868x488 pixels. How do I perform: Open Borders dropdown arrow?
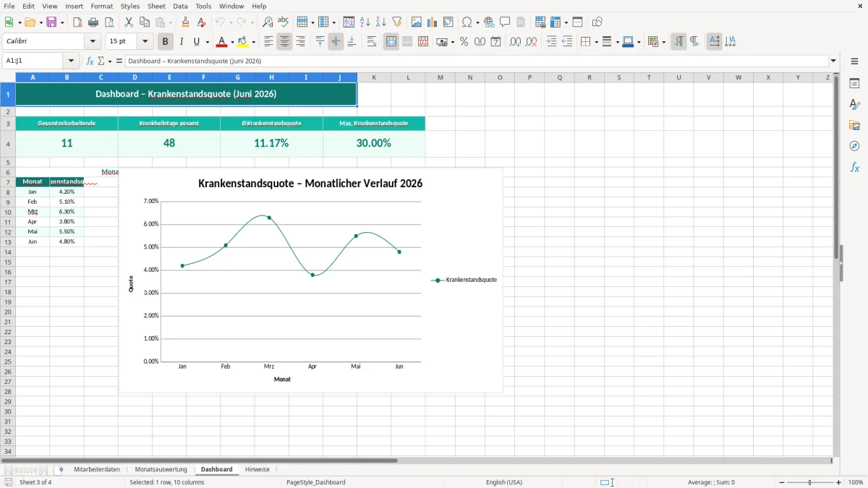pyautogui.click(x=595, y=42)
